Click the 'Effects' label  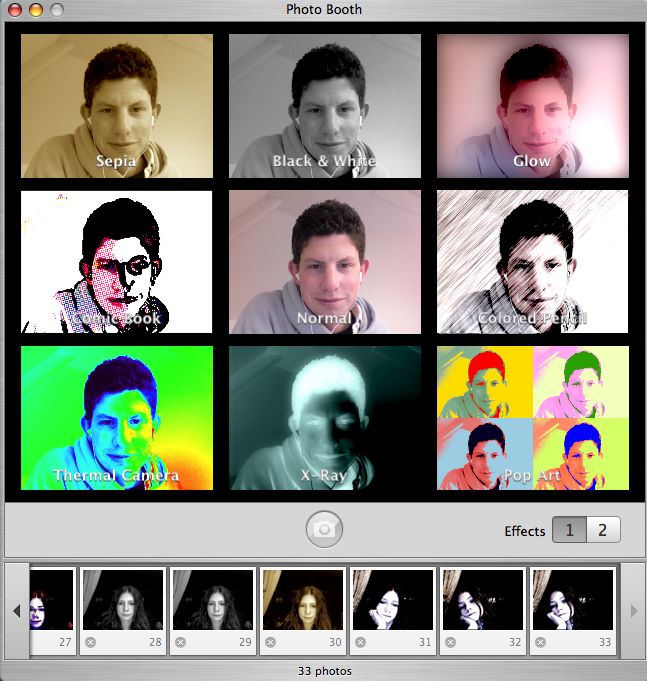(525, 531)
